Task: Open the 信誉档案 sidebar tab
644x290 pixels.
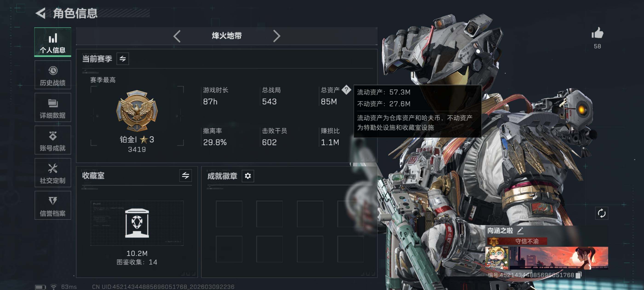Action: (53, 206)
